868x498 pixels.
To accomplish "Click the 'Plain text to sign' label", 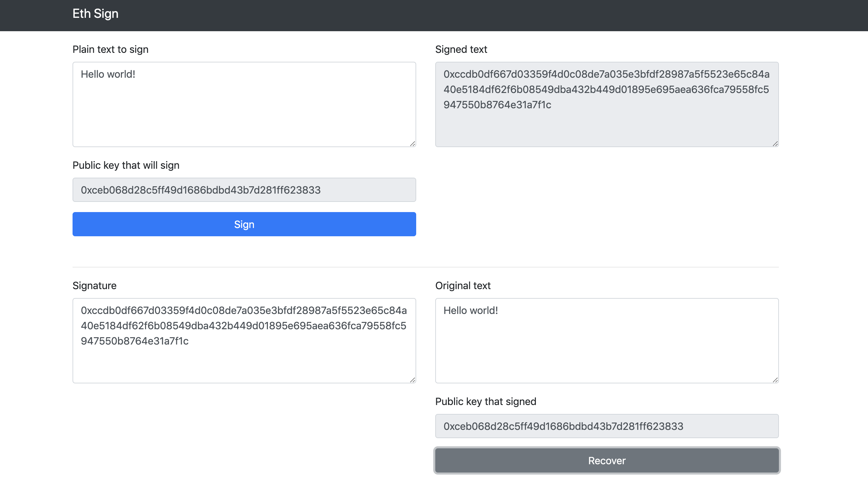I will pyautogui.click(x=110, y=49).
